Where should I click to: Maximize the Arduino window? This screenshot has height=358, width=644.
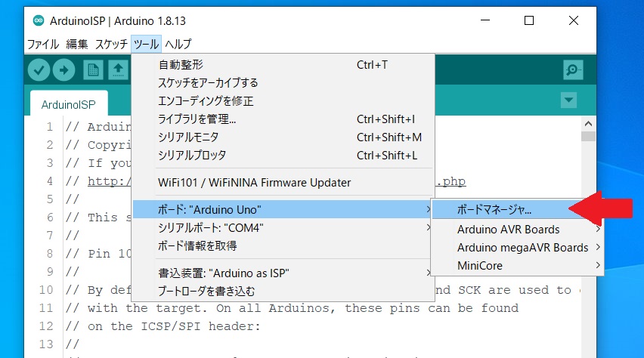point(529,20)
